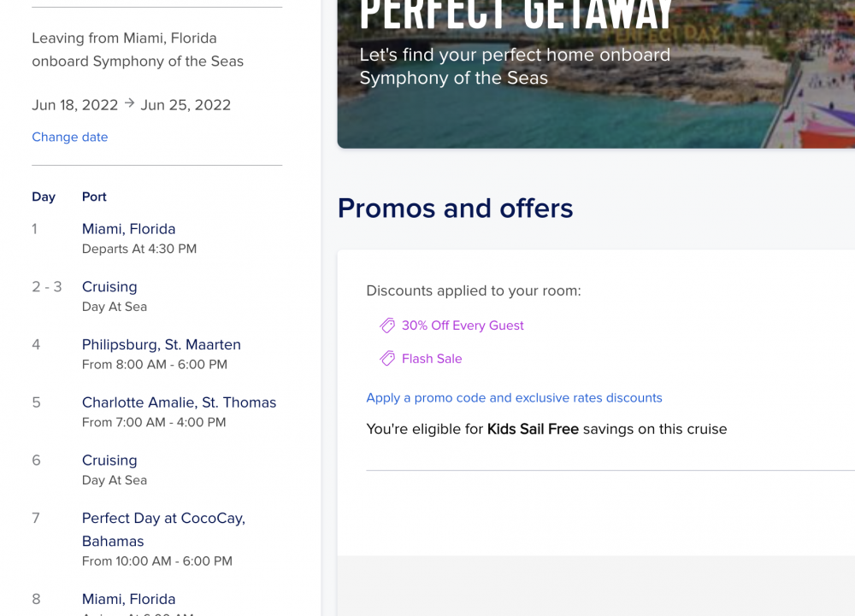Open the Cruising entry for days 2 - 3

click(109, 287)
